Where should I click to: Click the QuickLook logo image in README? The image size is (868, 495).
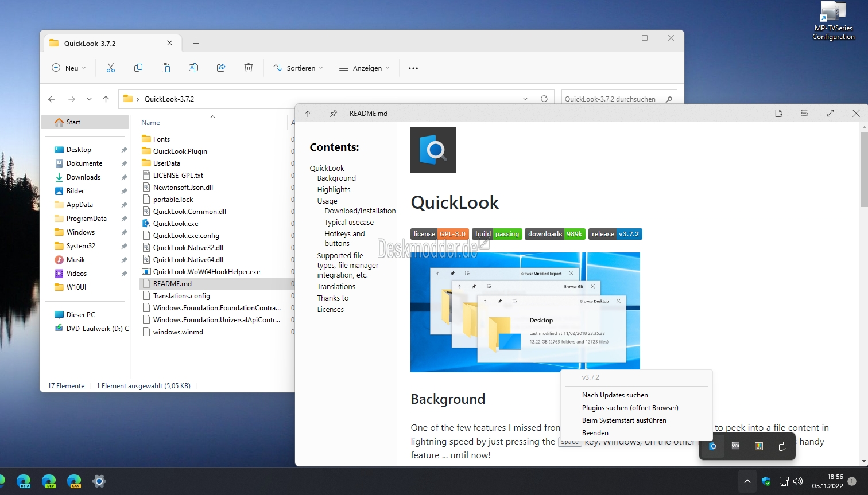click(433, 150)
